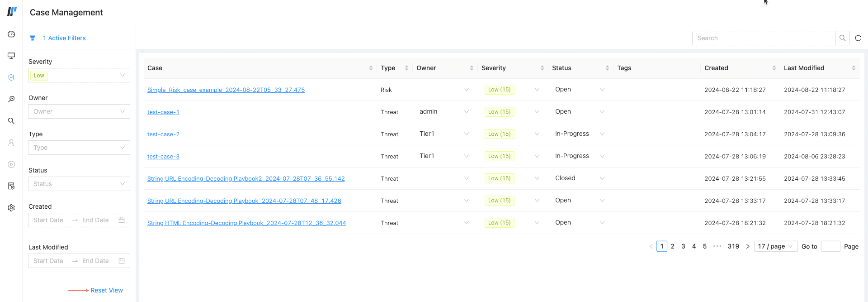Open the Owner filter dropdown
The height and width of the screenshot is (302, 868).
coord(79,111)
